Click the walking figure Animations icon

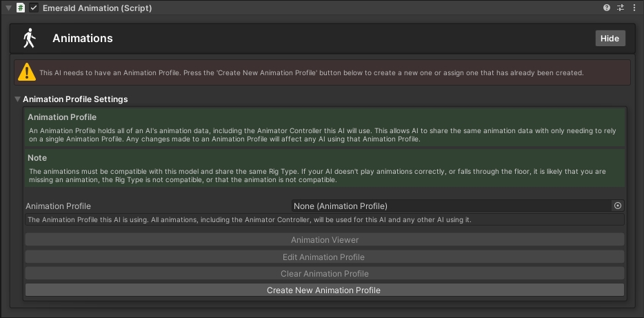[x=28, y=39]
